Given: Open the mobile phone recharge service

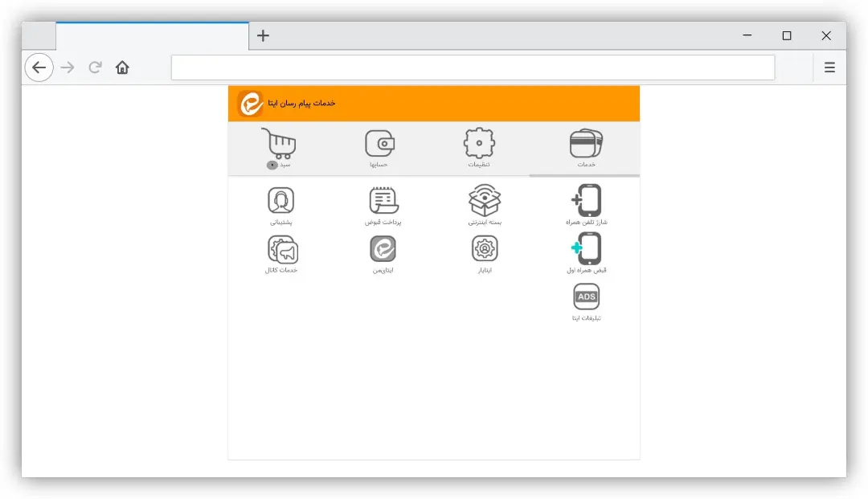Looking at the screenshot, I should [x=586, y=205].
